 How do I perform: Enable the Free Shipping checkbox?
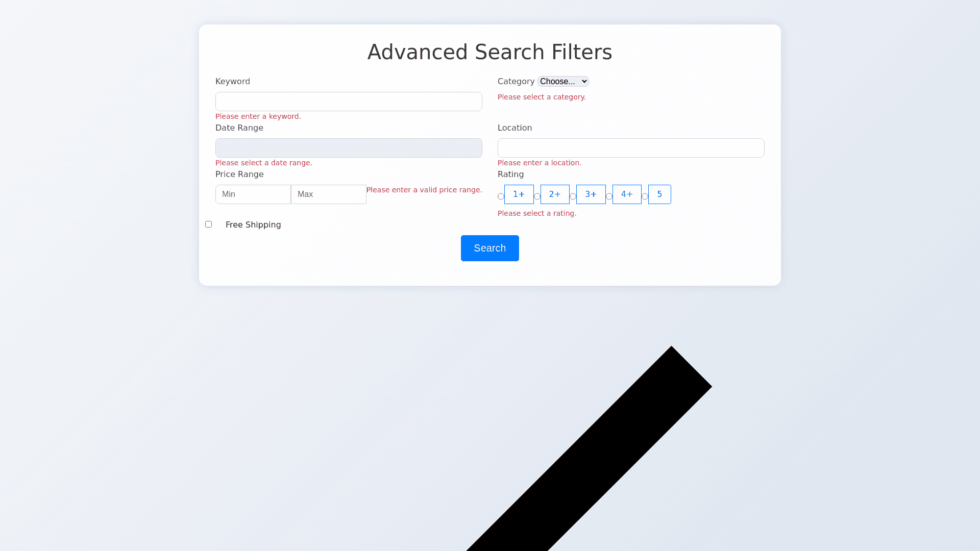click(208, 224)
